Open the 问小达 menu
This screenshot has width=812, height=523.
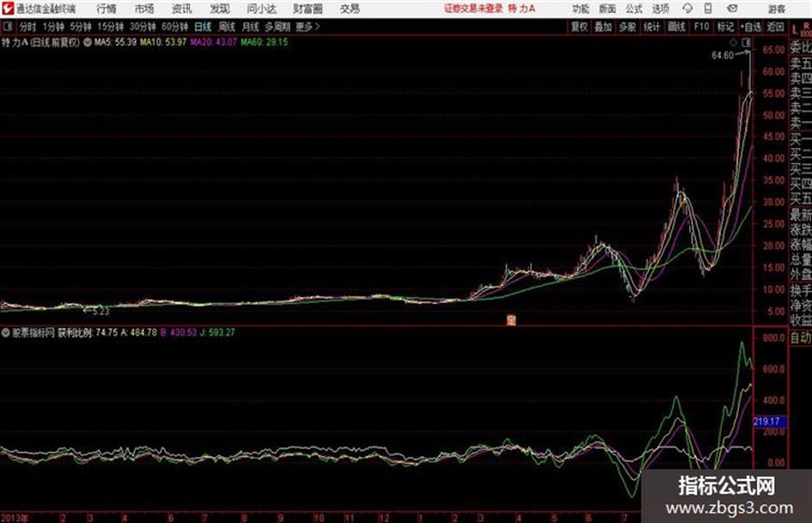coord(261,9)
